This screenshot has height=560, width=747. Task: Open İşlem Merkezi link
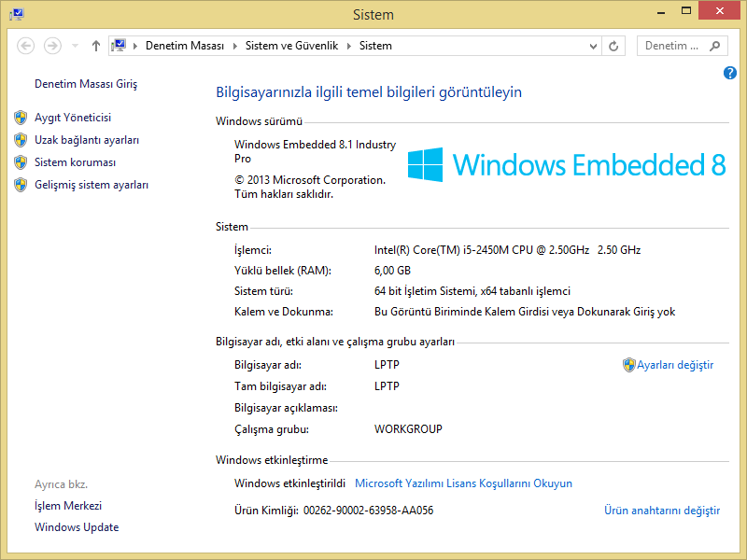[68, 506]
